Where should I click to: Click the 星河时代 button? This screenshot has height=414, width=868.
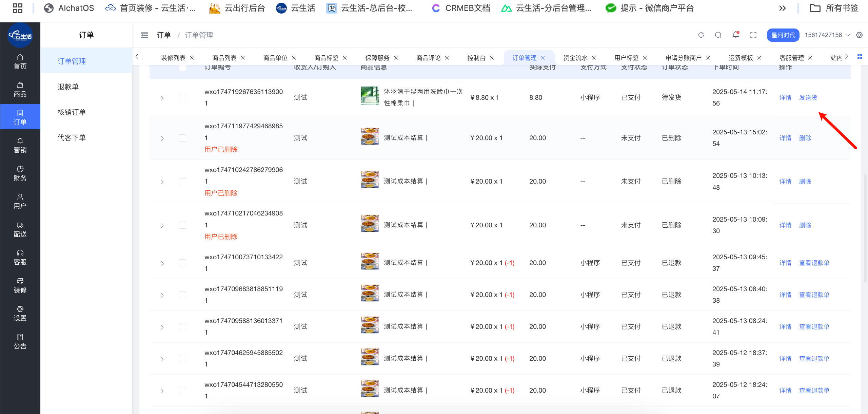[783, 35]
